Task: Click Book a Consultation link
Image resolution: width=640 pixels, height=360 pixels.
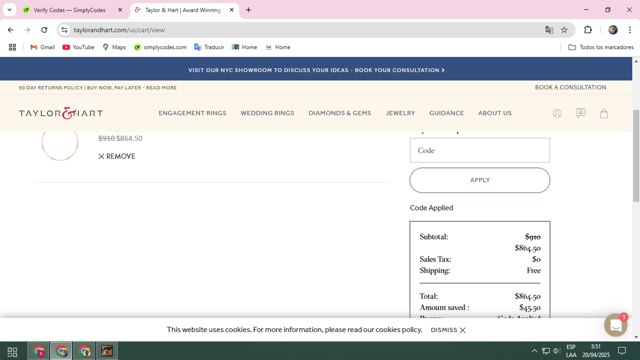Action: 570,87
